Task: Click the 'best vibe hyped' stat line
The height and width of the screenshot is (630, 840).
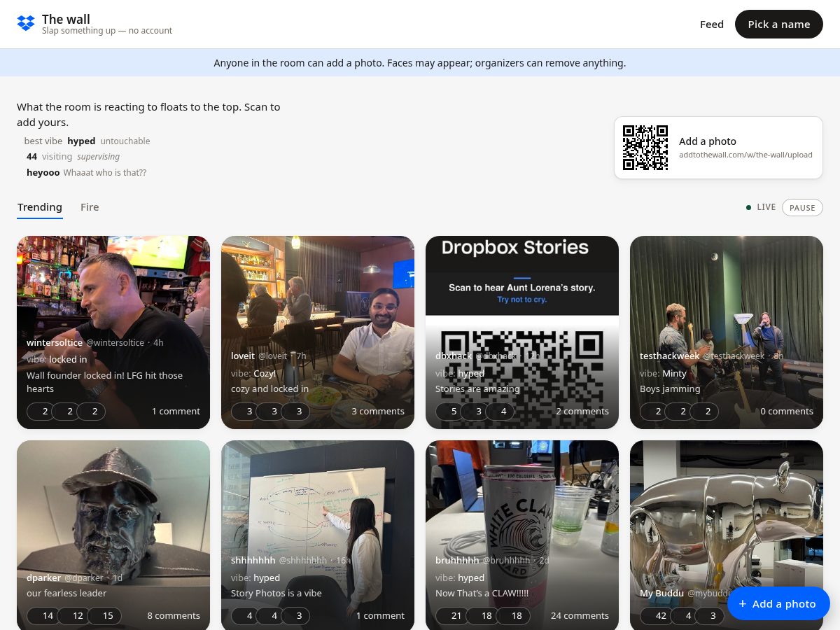Action: pyautogui.click(x=87, y=141)
